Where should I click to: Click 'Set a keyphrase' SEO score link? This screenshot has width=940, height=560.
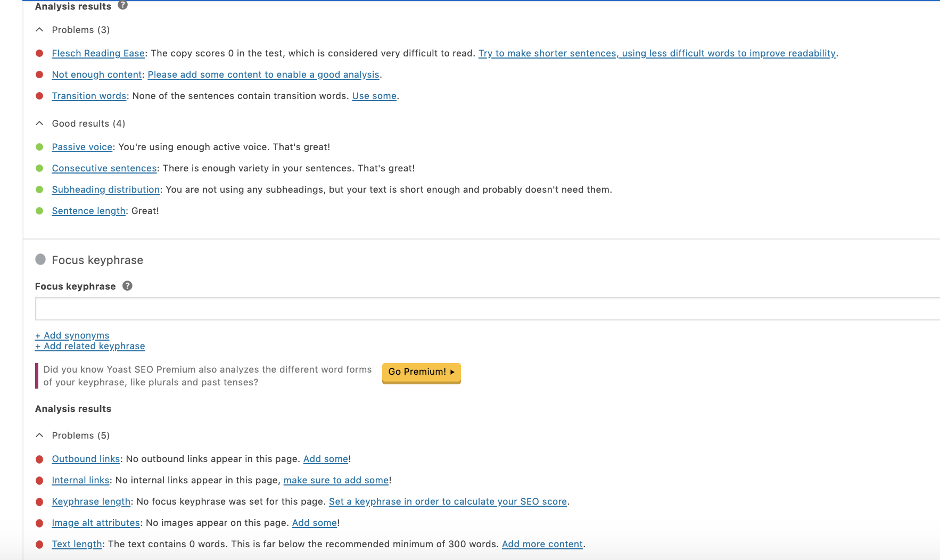448,501
